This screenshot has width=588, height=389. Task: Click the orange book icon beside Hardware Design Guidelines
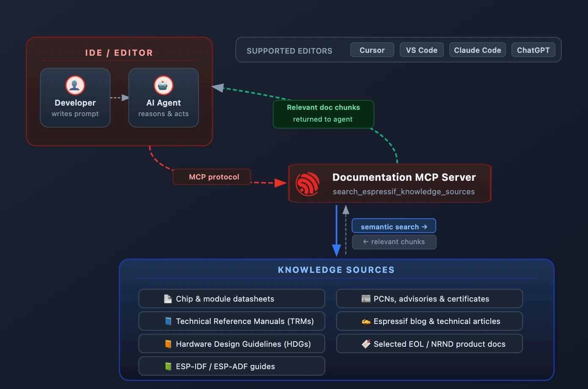[168, 344]
